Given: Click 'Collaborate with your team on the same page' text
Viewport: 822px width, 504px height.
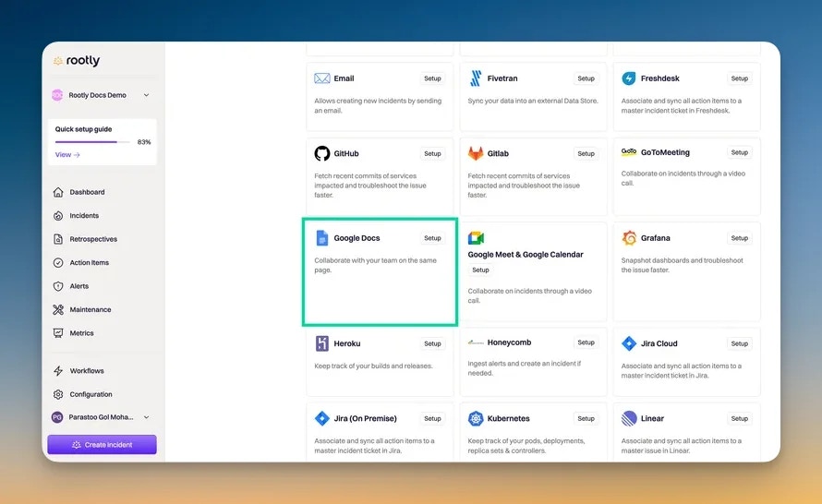Looking at the screenshot, I should 375,265.
